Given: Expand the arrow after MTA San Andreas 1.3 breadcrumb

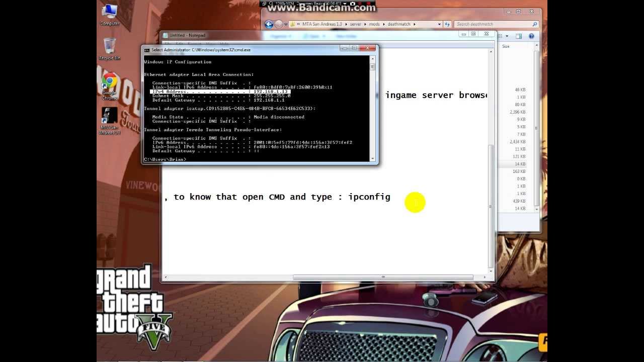Looking at the screenshot, I should (346, 24).
